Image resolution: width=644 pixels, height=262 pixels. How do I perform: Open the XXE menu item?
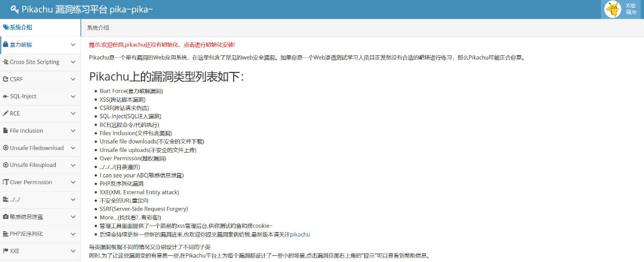40,251
